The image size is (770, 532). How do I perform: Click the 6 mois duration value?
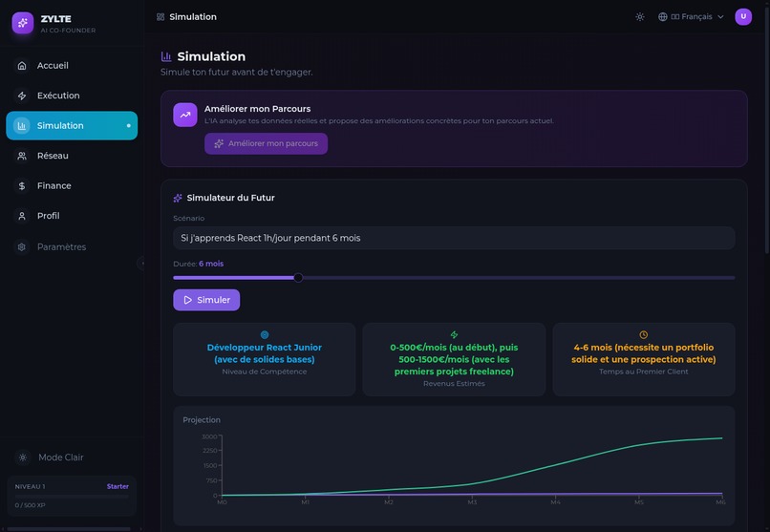[211, 264]
